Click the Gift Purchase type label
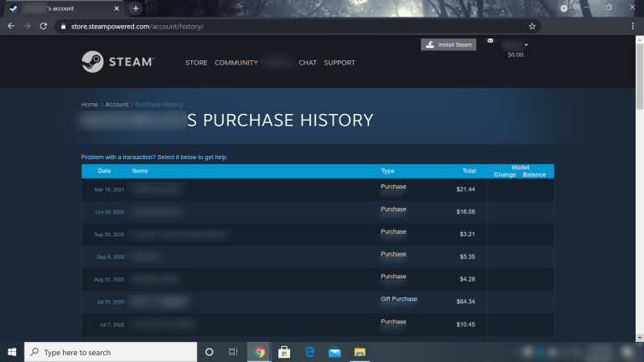Viewport: 644px width, 362px height. tap(399, 299)
